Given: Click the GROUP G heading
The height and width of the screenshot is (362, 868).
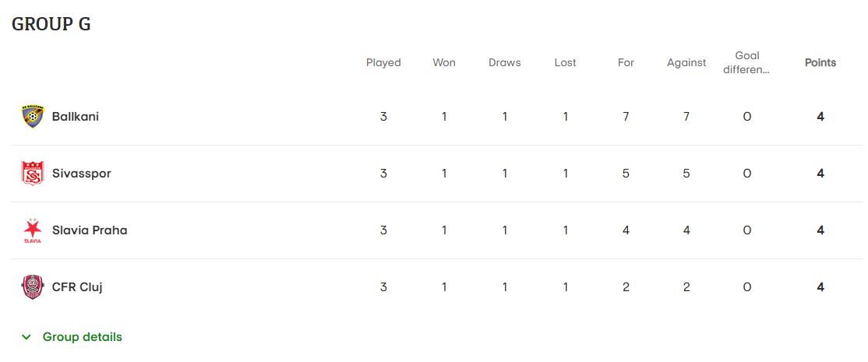Looking at the screenshot, I should pyautogui.click(x=51, y=24).
